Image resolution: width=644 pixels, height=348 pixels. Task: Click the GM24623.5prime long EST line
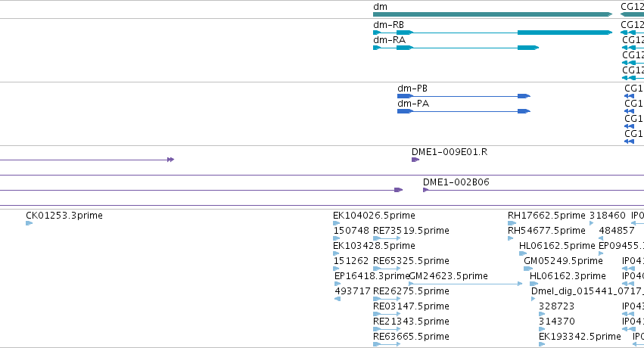click(465, 284)
